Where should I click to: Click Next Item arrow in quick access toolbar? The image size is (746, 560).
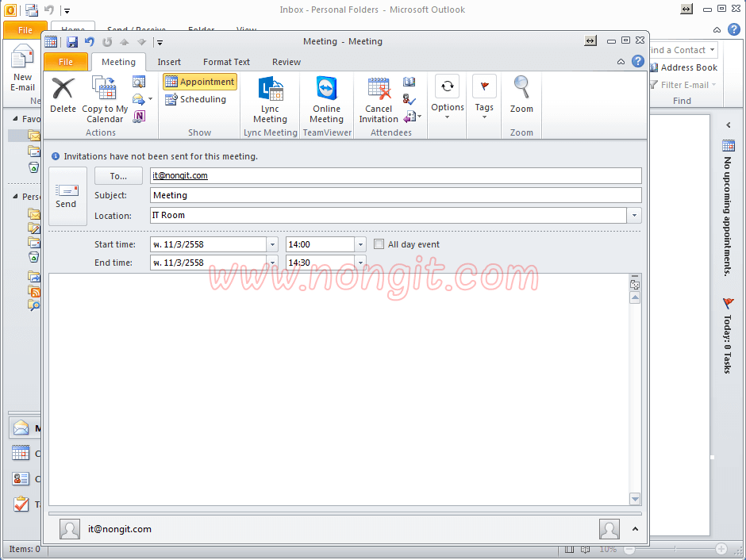click(x=142, y=42)
